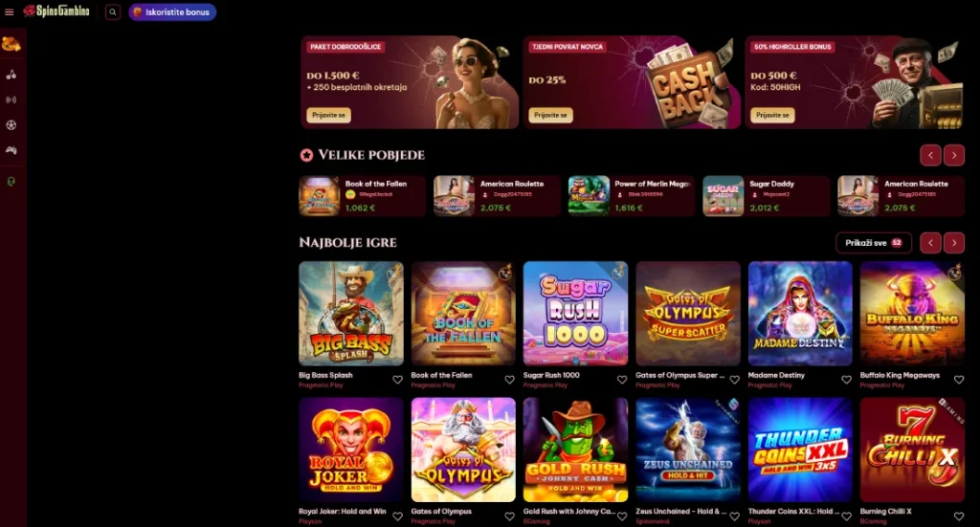This screenshot has height=527, width=980.
Task: Open the Gates of Olympus game thumbnail
Action: pos(463,450)
